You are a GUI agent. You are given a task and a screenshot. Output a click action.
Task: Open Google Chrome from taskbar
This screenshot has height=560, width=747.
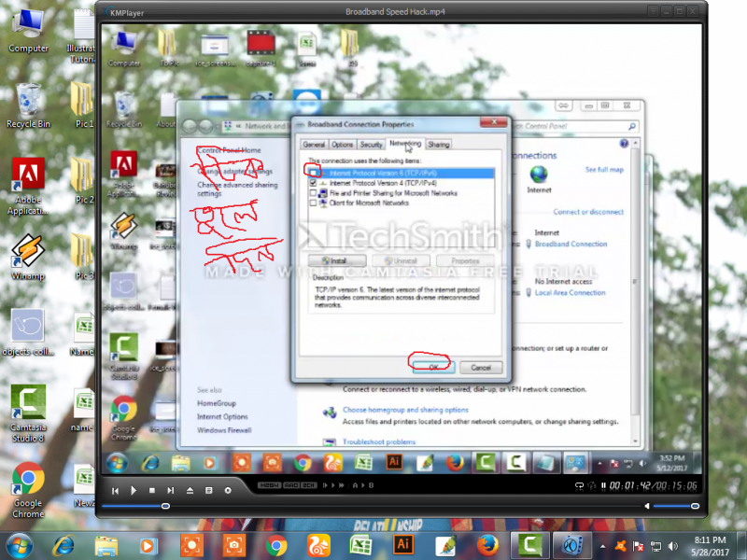276,546
